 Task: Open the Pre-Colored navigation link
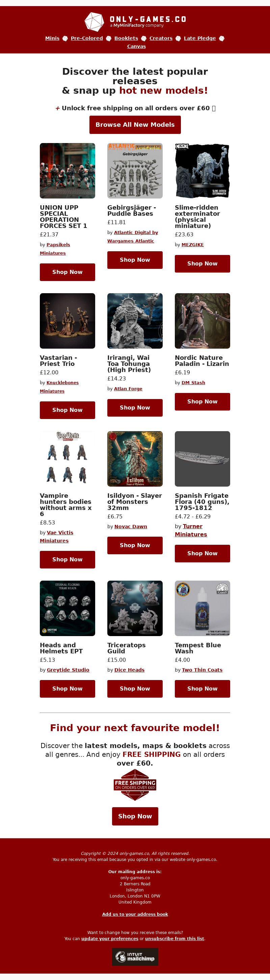[x=87, y=38]
